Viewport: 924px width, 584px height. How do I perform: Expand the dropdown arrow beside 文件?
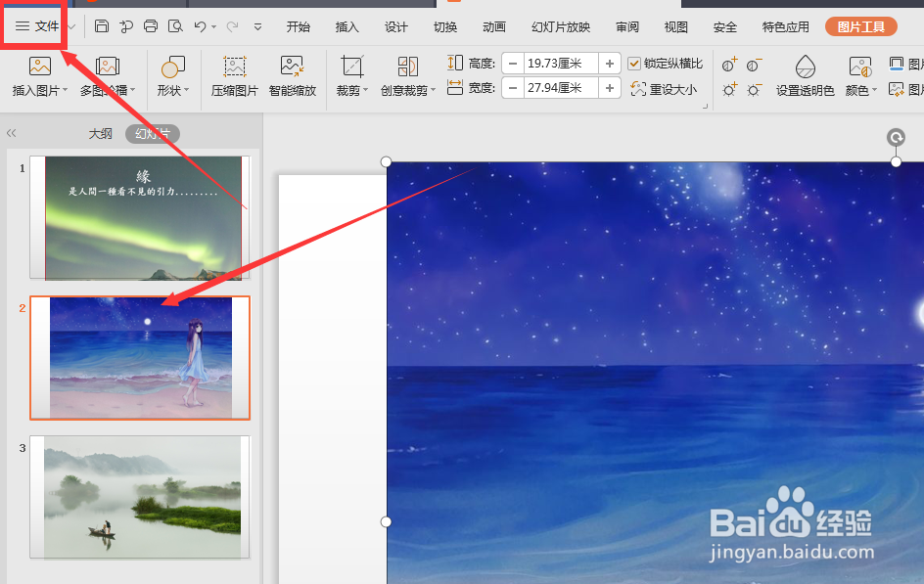(x=71, y=26)
